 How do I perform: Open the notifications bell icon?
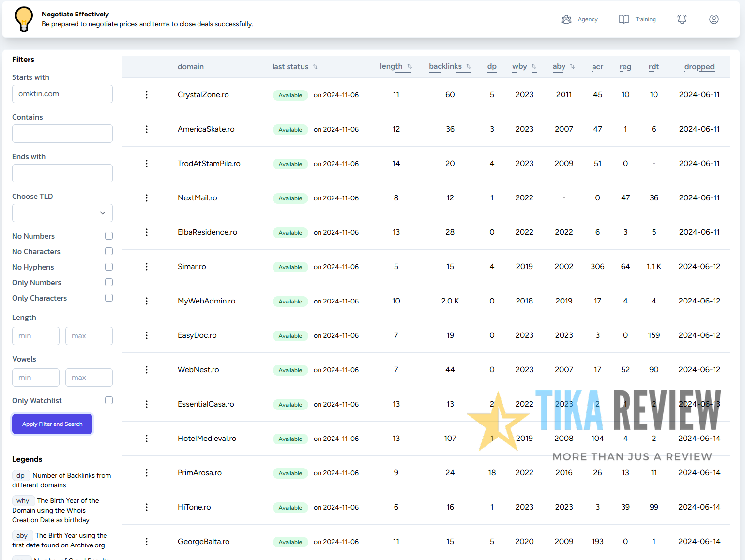[x=682, y=19]
